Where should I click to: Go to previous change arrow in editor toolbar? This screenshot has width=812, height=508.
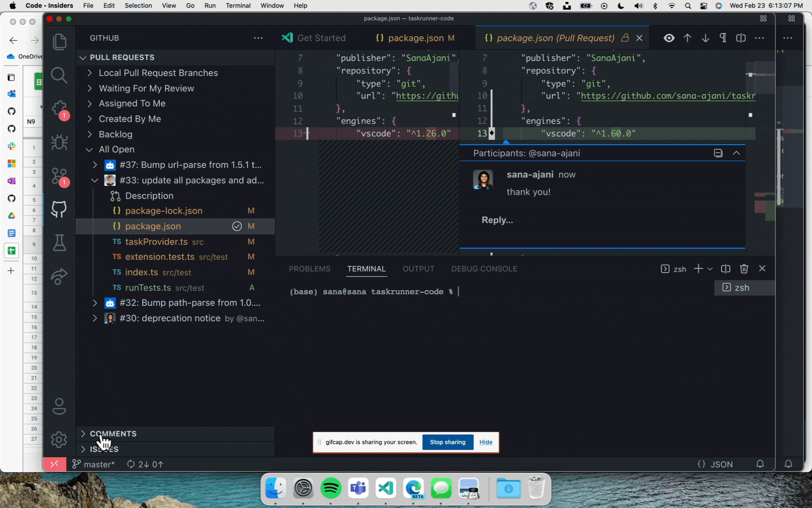coord(687,38)
